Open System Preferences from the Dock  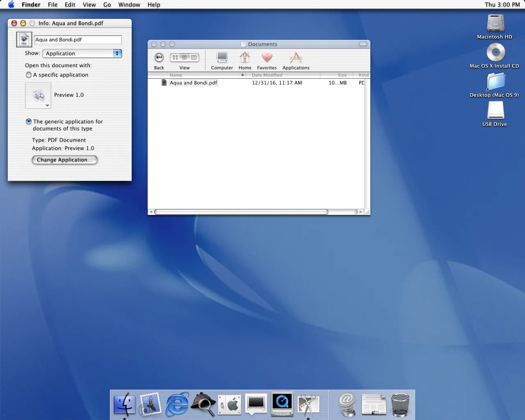tap(230, 404)
